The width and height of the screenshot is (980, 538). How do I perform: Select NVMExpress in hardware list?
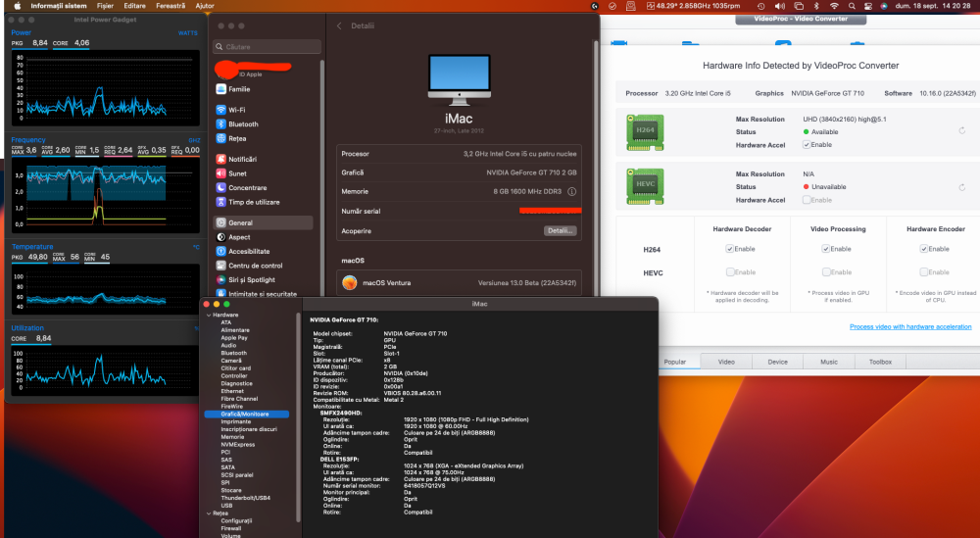tap(237, 444)
